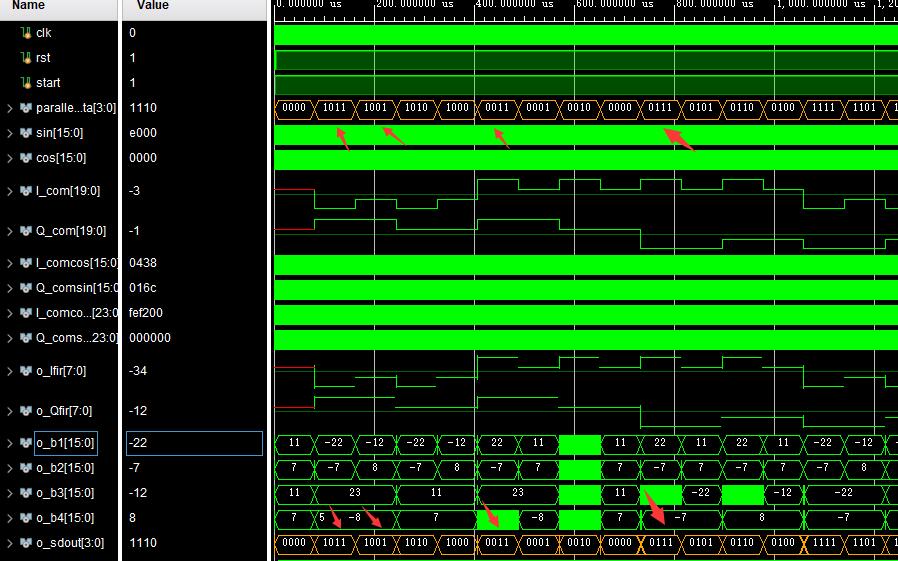Viewport: 898px width, 561px height.
Task: Click the start signal icon
Action: [x=26, y=83]
